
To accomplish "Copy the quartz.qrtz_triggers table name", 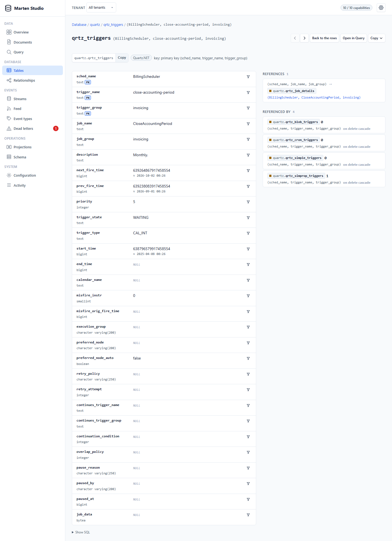I will 122,58.
